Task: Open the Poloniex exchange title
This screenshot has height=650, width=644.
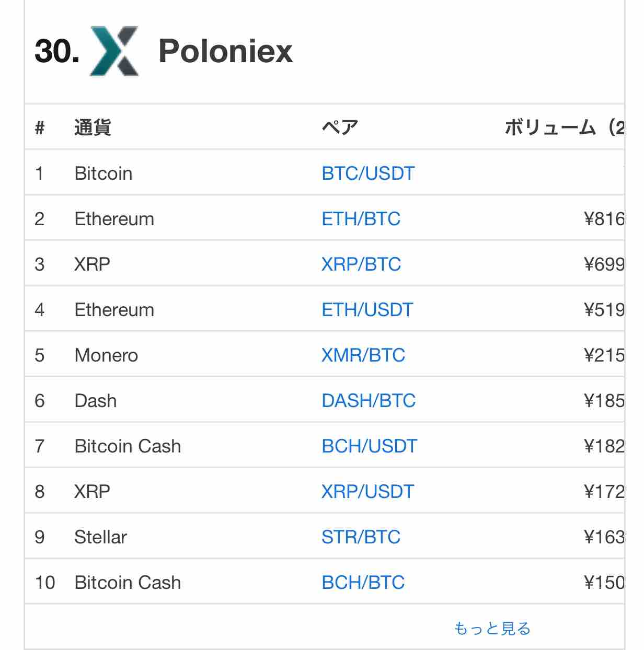Action: pos(225,51)
